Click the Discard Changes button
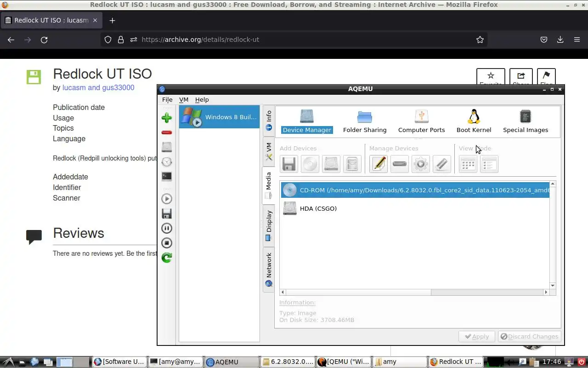588x368 pixels. (530, 336)
